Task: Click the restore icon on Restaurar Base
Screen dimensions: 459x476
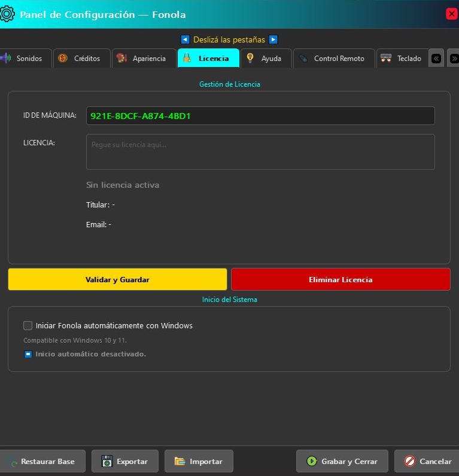Action: [x=13, y=462]
